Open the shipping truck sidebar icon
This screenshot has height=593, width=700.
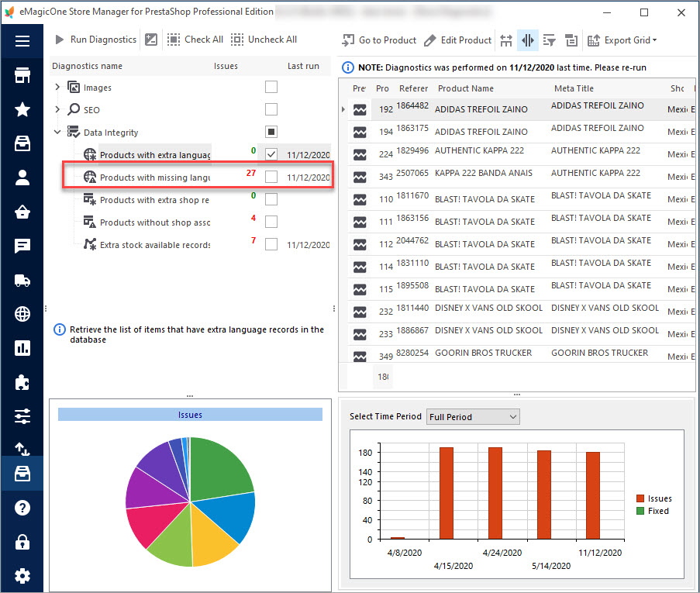pos(22,280)
